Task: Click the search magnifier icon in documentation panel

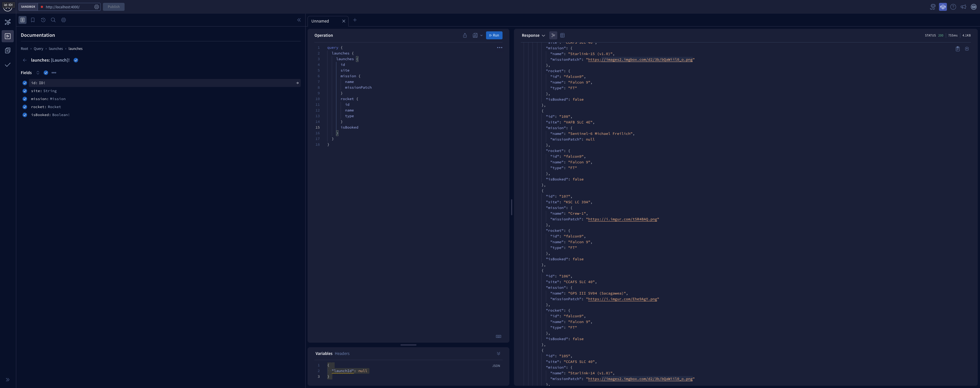Action: coord(53,20)
